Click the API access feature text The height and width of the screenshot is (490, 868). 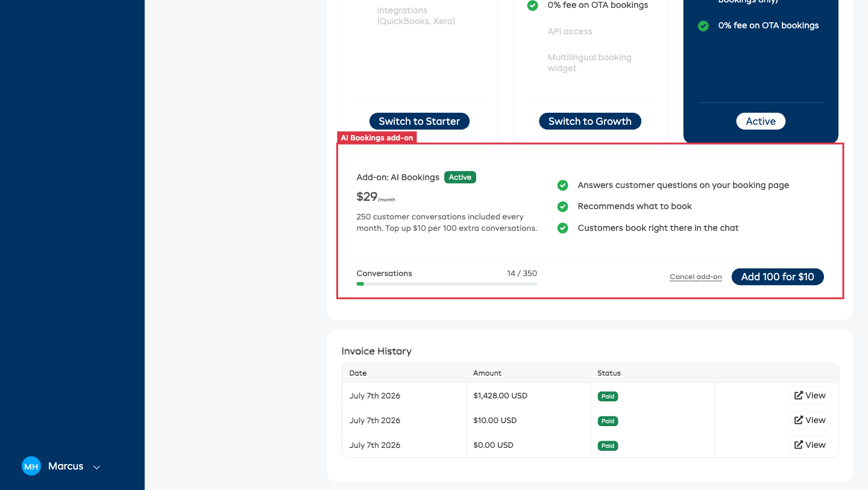pyautogui.click(x=570, y=31)
